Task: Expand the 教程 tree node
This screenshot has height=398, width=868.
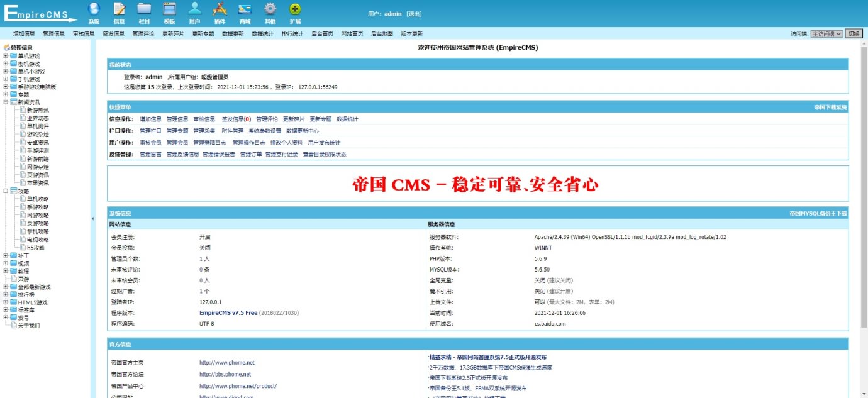Action: 6,271
